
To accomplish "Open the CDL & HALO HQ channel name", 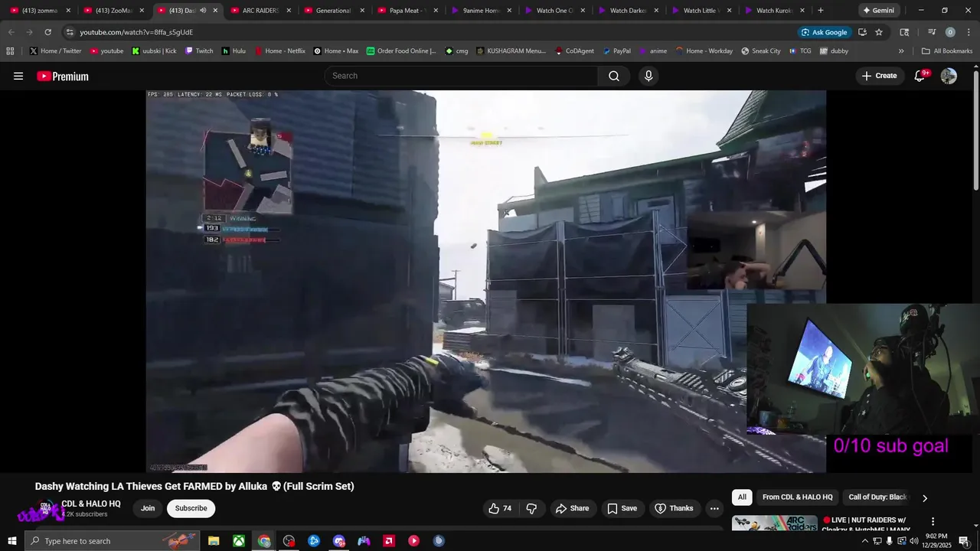I will [91, 504].
